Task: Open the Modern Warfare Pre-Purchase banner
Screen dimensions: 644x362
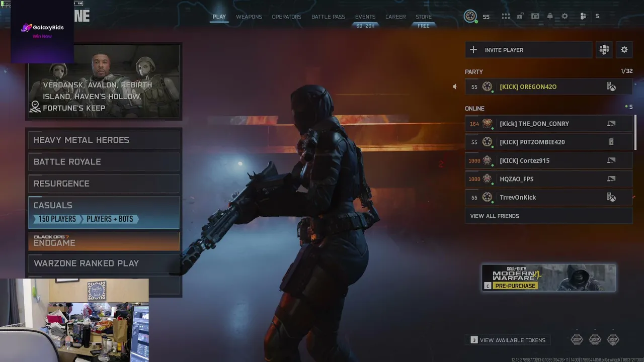Action: point(549,278)
